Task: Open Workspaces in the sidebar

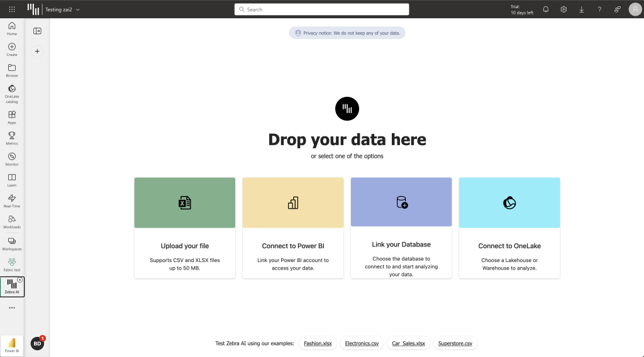Action: (12, 244)
